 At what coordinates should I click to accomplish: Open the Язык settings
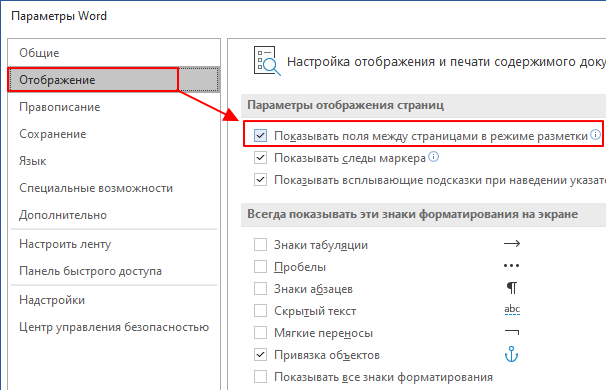pyautogui.click(x=114, y=161)
